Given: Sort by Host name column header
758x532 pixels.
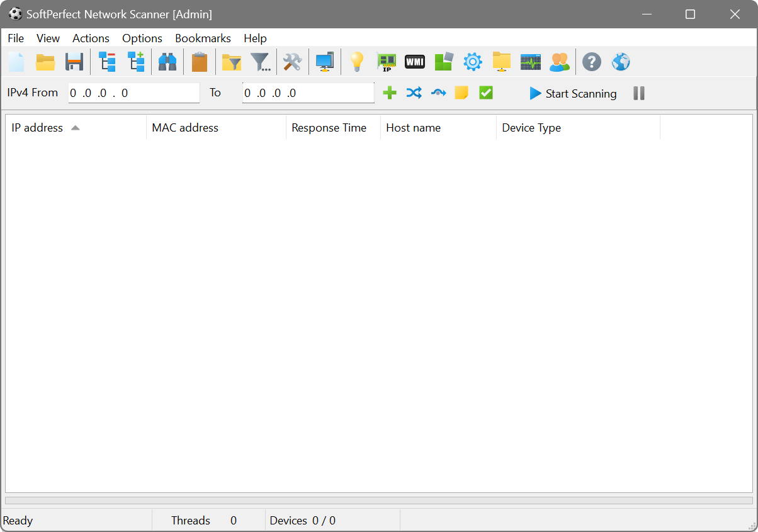Looking at the screenshot, I should (x=439, y=128).
